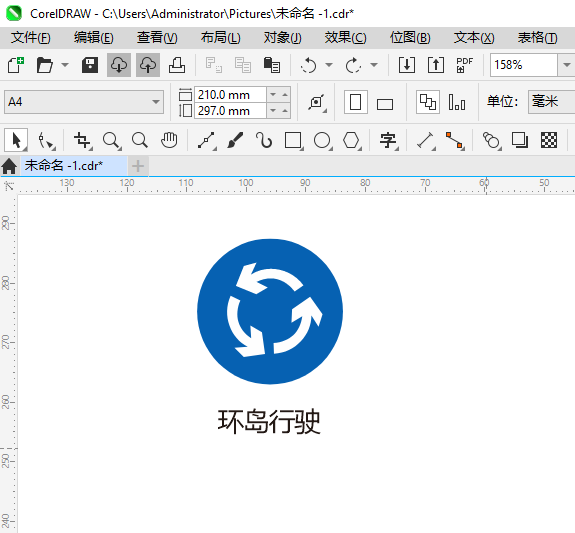The image size is (575, 533).
Task: Open the units 毫米 dropdown
Action: pyautogui.click(x=551, y=102)
